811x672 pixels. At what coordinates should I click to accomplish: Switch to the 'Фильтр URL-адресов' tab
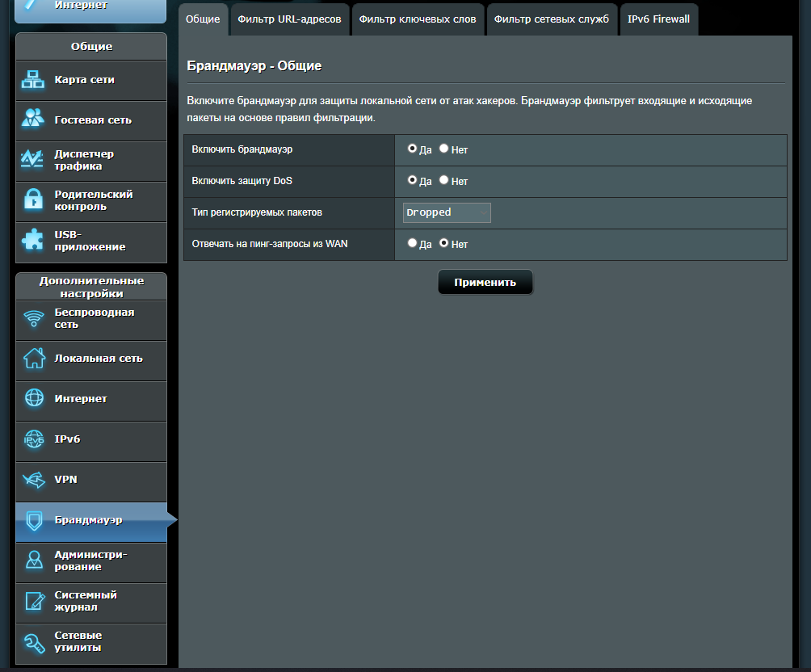pyautogui.click(x=289, y=19)
